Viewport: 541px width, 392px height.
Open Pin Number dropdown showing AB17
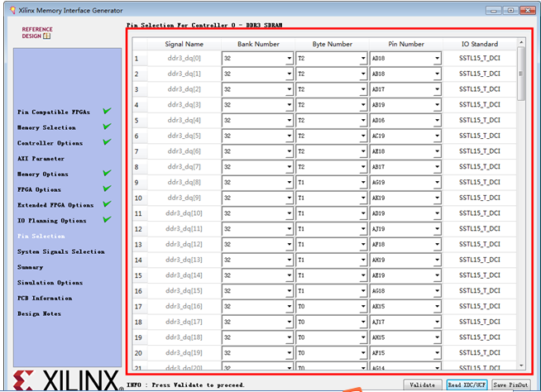pyautogui.click(x=405, y=167)
